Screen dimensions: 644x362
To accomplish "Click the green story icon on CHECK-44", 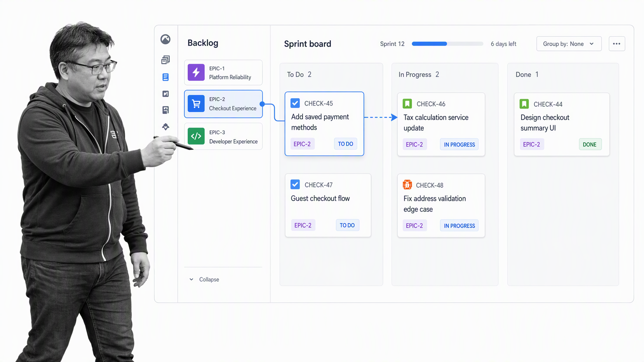I will pos(524,104).
